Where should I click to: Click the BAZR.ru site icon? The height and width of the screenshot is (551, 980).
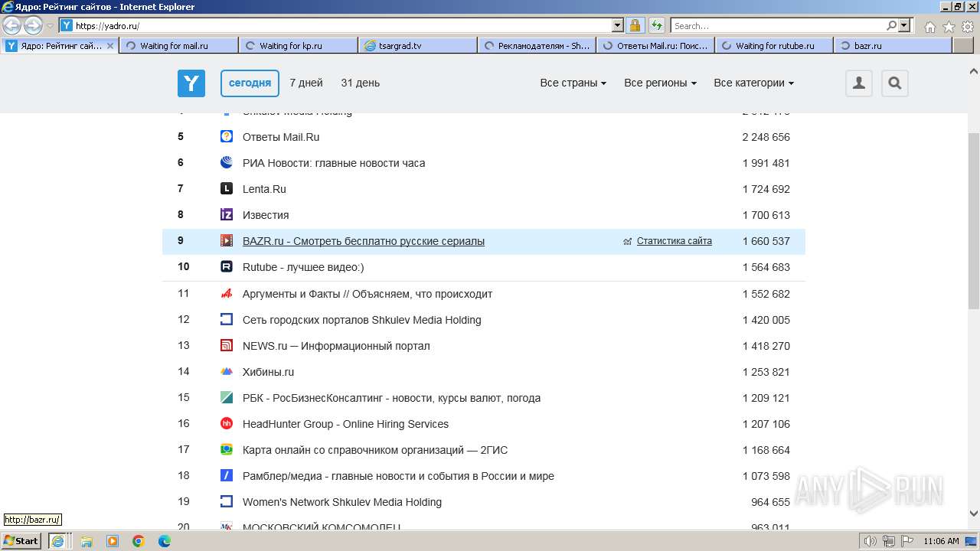[227, 241]
